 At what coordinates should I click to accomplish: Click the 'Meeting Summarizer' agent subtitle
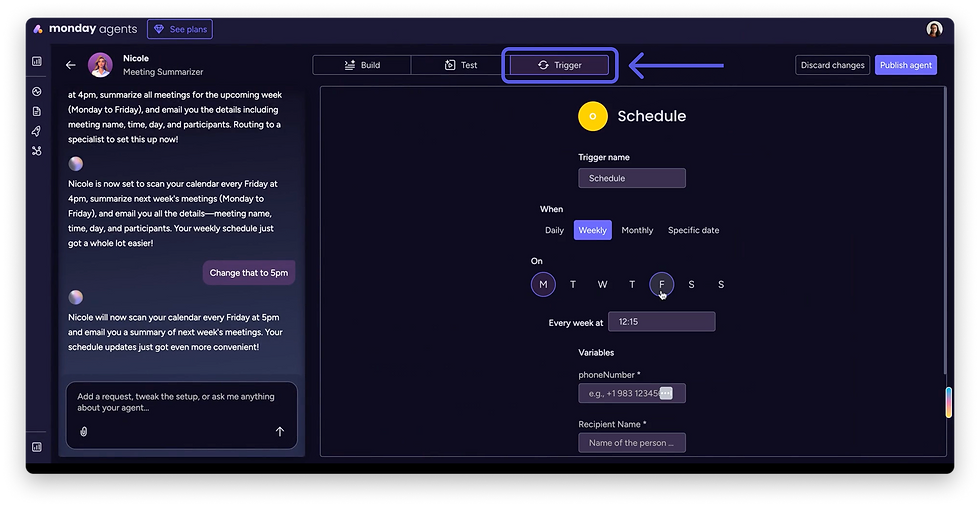pos(163,72)
